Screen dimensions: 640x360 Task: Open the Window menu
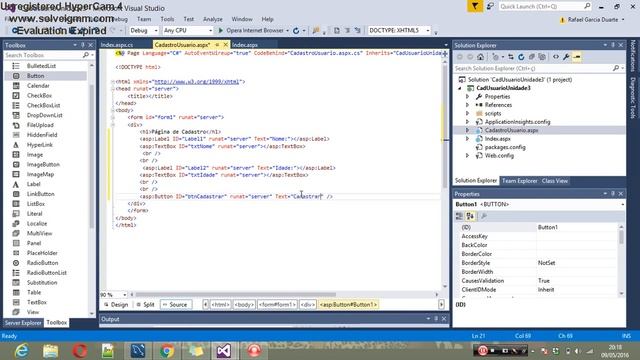coord(242,19)
